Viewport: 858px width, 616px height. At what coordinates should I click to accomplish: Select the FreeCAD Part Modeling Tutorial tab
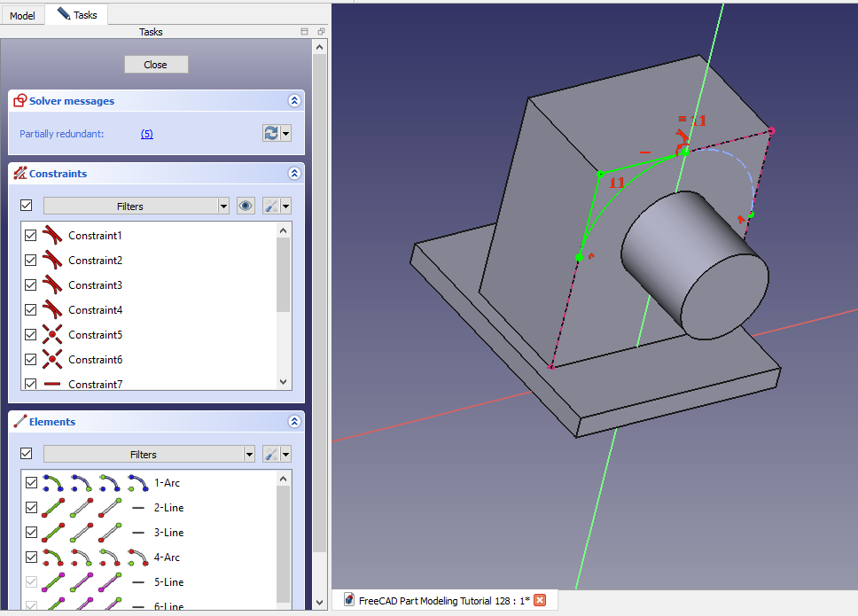tap(443, 600)
